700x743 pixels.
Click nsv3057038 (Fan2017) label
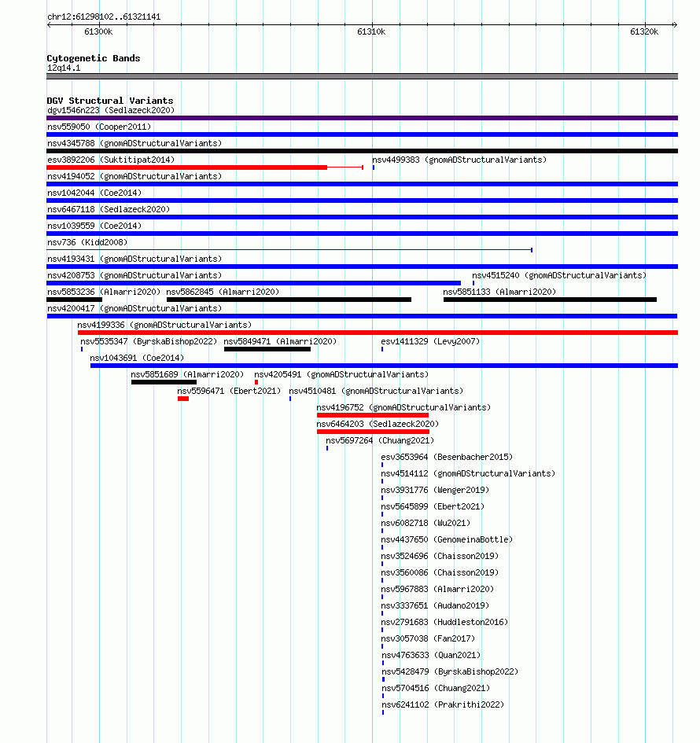(x=428, y=639)
